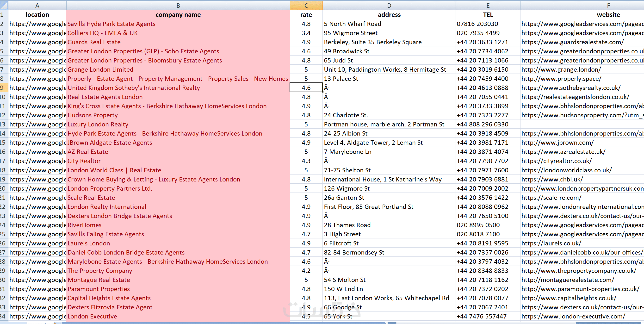
Task: Select column A header
Action: tap(37, 5)
